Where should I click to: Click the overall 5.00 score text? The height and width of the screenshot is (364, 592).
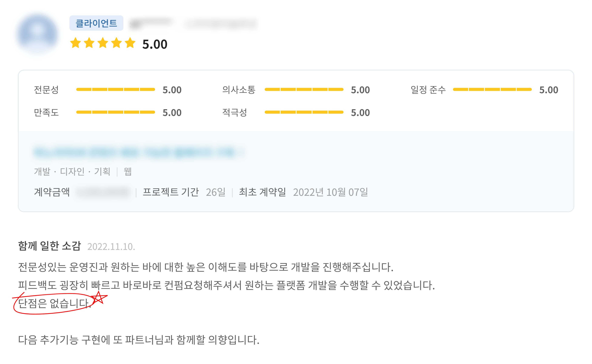click(155, 45)
